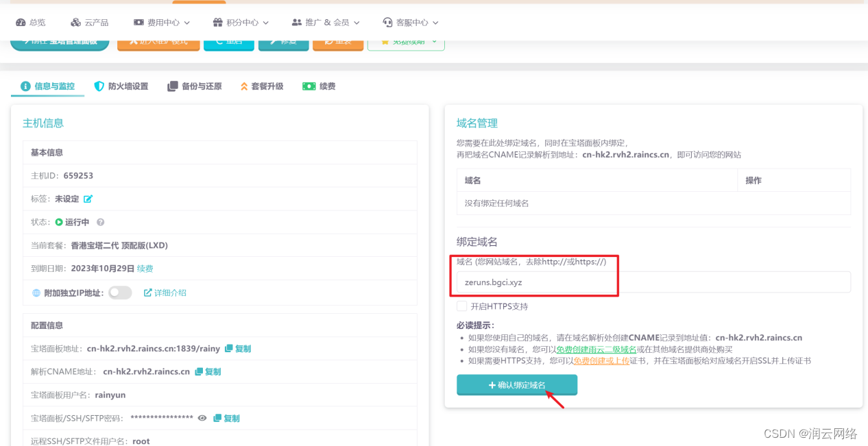Click the edit icon beside 未设定 tag
Image resolution: width=868 pixels, height=446 pixels.
[88, 199]
